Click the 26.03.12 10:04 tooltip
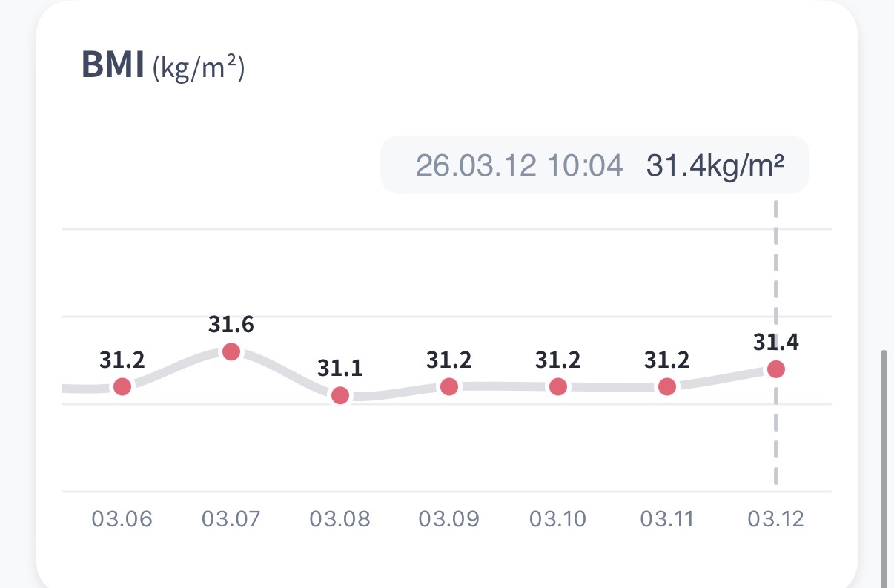 click(519, 165)
